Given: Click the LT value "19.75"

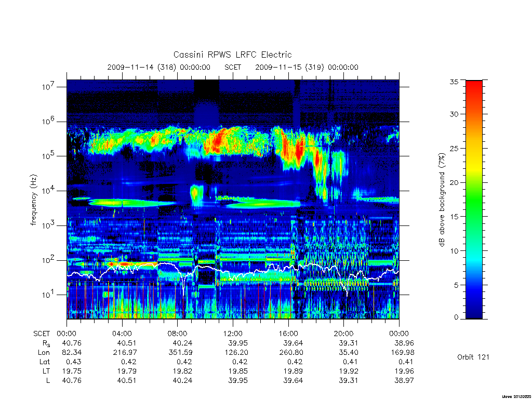Looking at the screenshot, I should [x=72, y=371].
